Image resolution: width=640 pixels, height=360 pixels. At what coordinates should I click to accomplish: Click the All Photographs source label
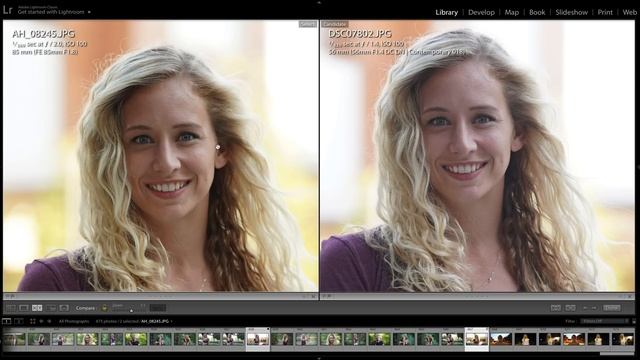74,321
